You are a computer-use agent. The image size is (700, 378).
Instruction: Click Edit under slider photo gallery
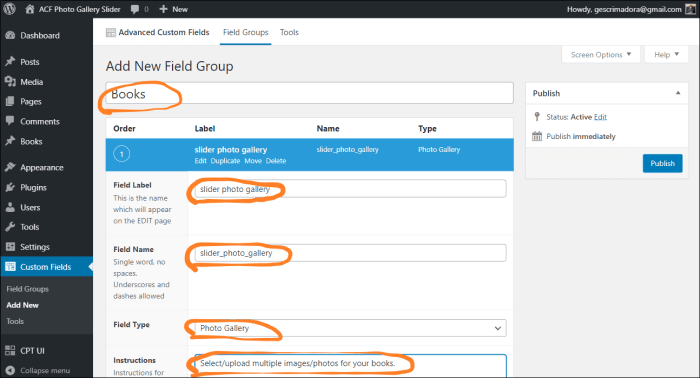pyautogui.click(x=200, y=161)
